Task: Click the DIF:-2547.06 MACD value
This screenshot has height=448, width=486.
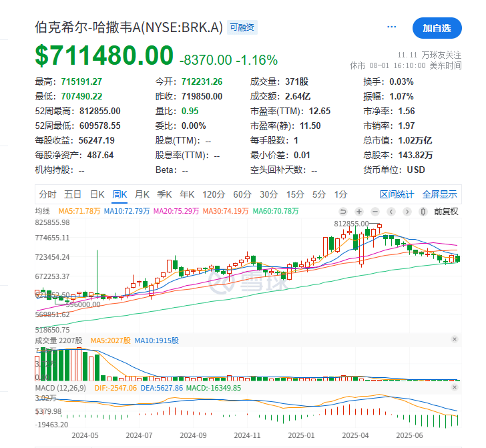Action: pos(115,388)
